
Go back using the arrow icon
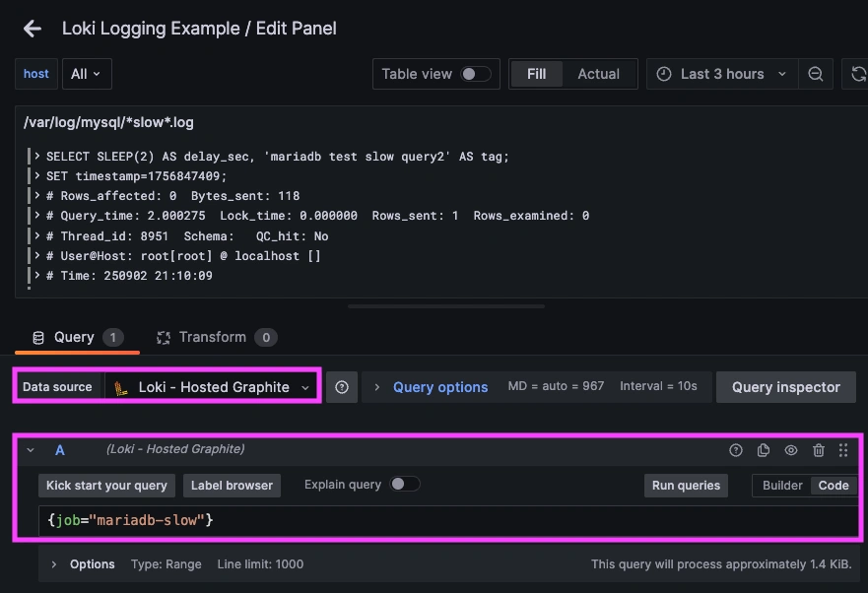click(x=33, y=29)
